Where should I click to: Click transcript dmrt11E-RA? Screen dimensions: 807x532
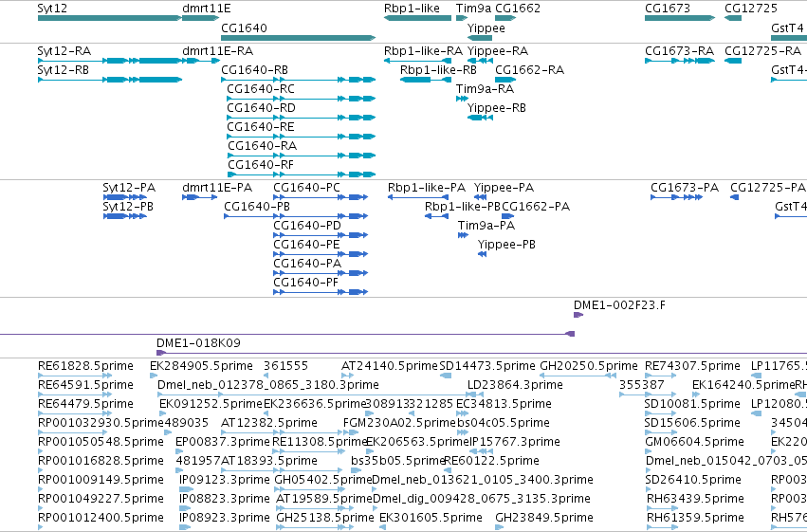pyautogui.click(x=201, y=61)
